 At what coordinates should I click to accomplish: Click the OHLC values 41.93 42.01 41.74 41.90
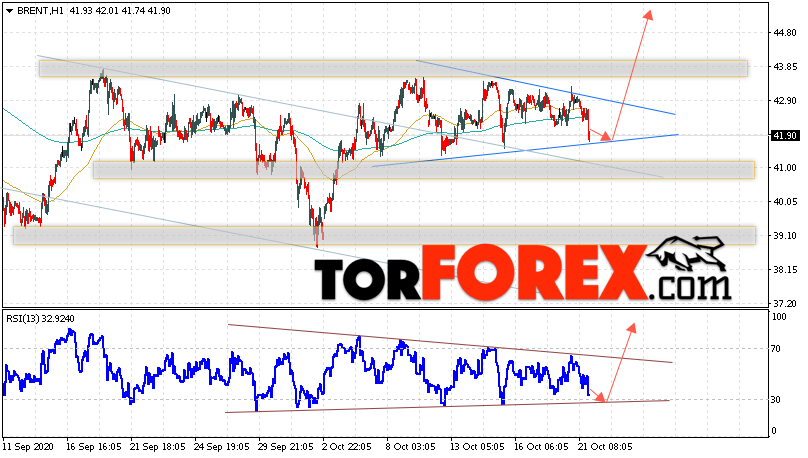coord(120,11)
